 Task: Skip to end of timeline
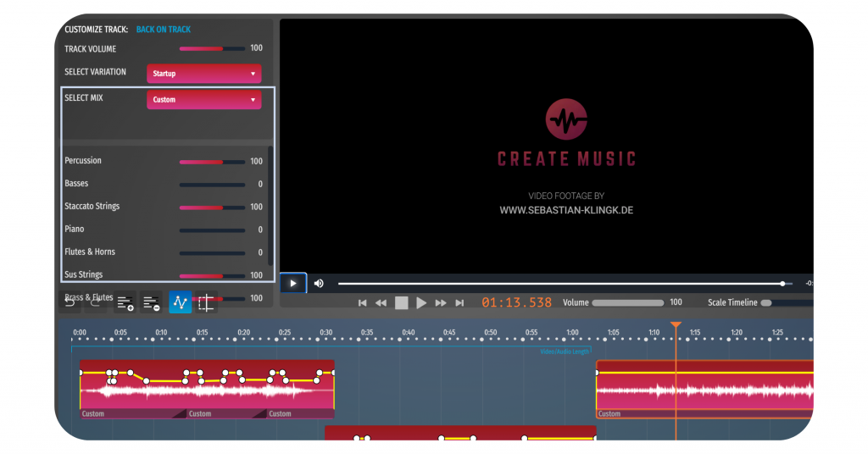tap(459, 303)
